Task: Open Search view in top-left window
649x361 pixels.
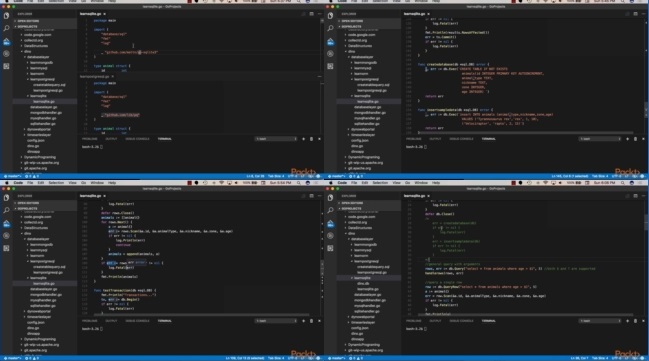Action: 6,28
